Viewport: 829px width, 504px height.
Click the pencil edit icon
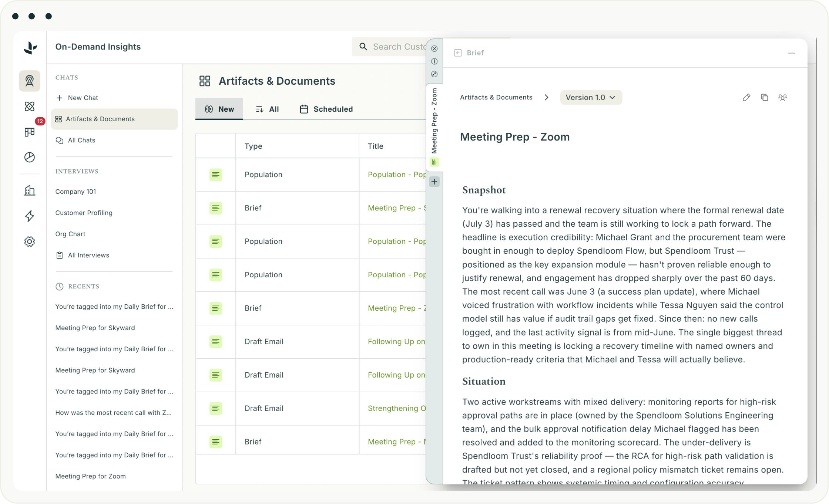[x=746, y=97]
